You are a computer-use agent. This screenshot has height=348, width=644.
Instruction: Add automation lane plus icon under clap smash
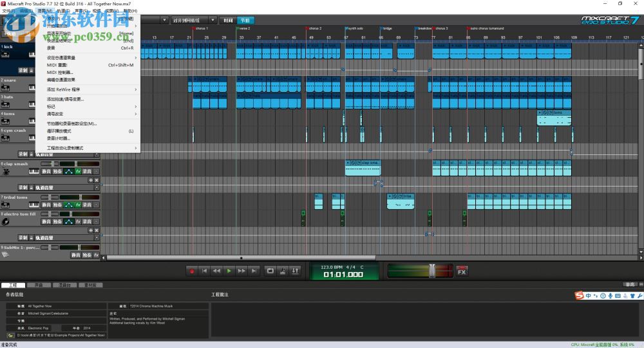[91, 180]
